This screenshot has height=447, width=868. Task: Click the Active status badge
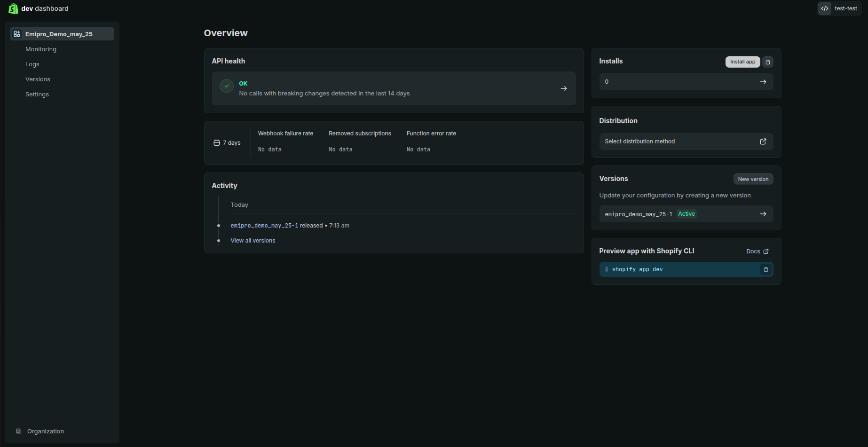click(x=687, y=214)
